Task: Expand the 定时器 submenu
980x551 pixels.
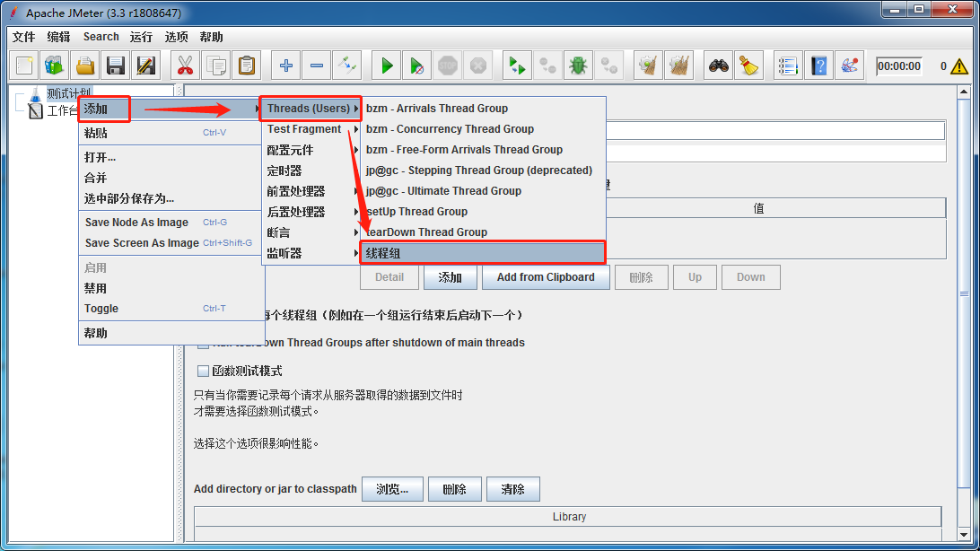Action: pyautogui.click(x=311, y=171)
